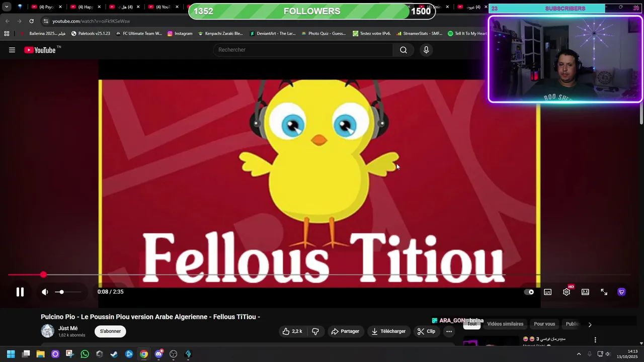The width and height of the screenshot is (644, 362).
Task: Open Discord from taskbar
Action: click(x=159, y=354)
